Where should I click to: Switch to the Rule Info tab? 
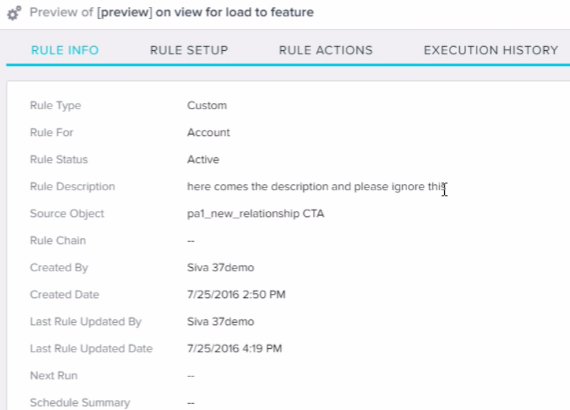pos(65,50)
